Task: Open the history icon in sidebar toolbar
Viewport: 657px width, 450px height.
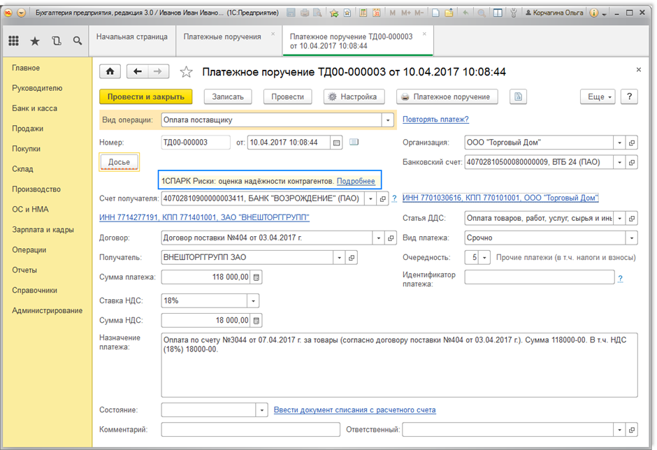Action: click(x=56, y=41)
